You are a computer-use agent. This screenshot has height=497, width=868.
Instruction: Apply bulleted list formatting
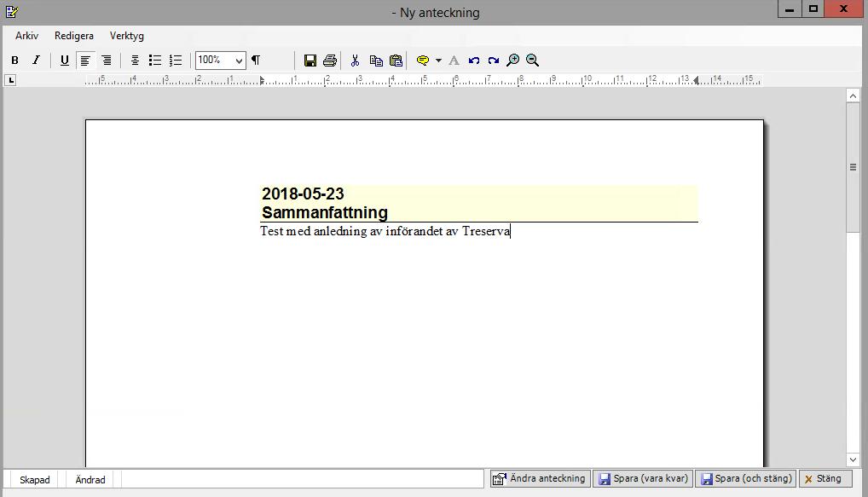[155, 61]
